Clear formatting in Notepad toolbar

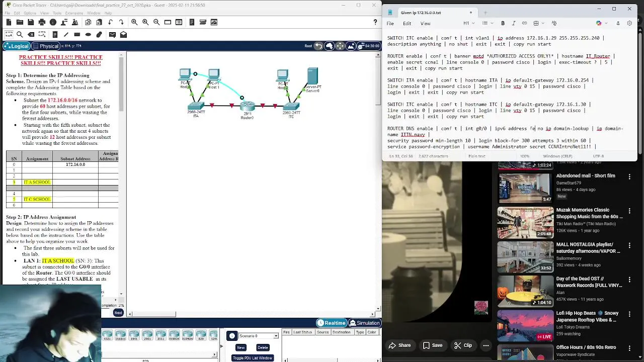click(554, 23)
